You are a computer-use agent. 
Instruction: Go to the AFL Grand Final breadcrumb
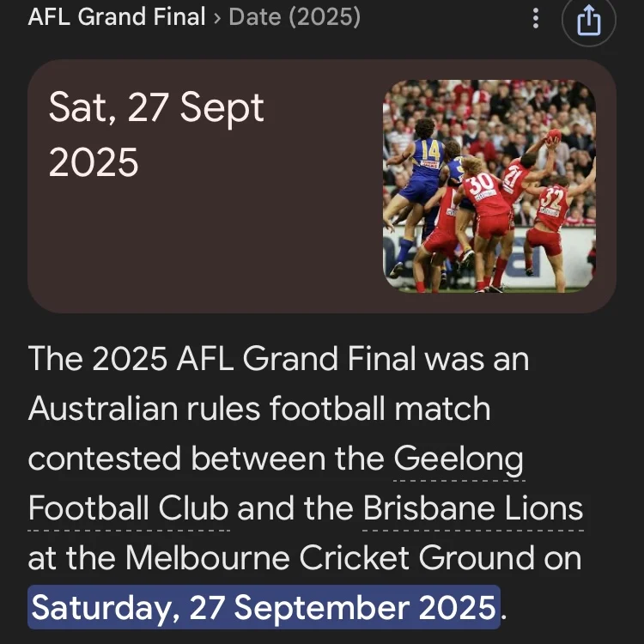tap(117, 17)
